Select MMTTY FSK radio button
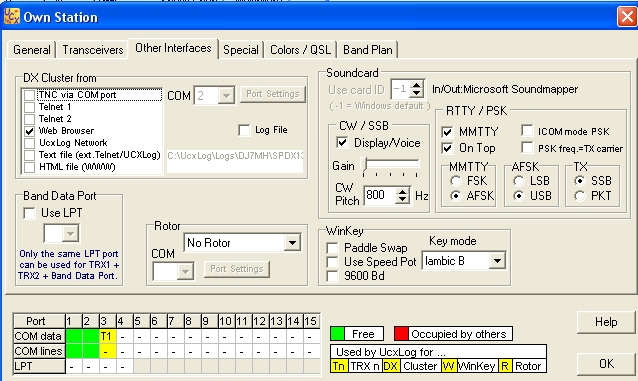The image size is (638, 381). click(x=456, y=181)
